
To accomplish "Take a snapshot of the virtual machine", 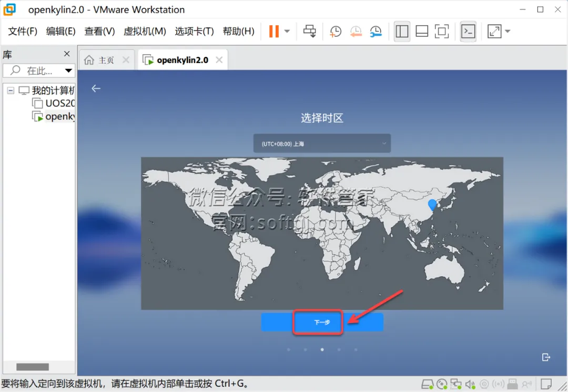I will coord(336,31).
